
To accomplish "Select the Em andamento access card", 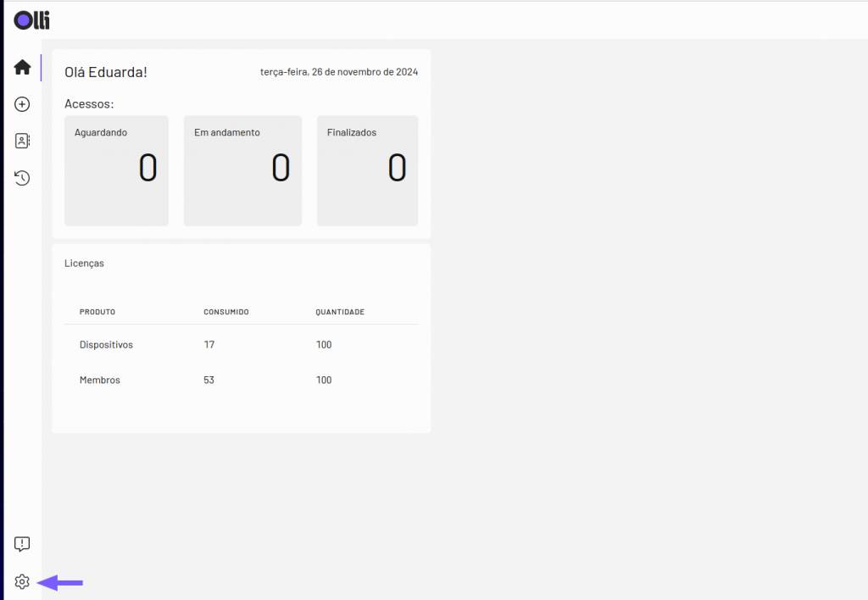I will point(243,170).
